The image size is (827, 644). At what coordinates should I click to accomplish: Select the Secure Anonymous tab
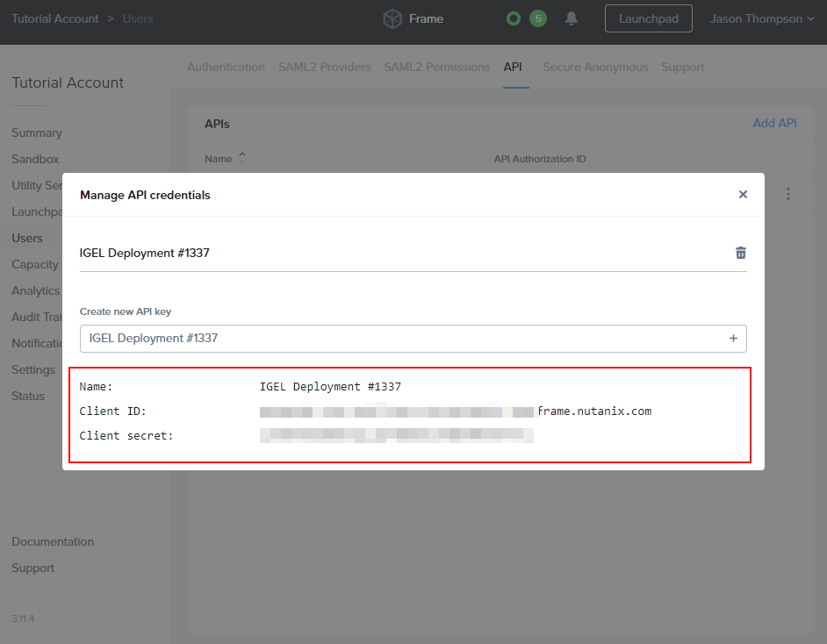click(x=595, y=67)
